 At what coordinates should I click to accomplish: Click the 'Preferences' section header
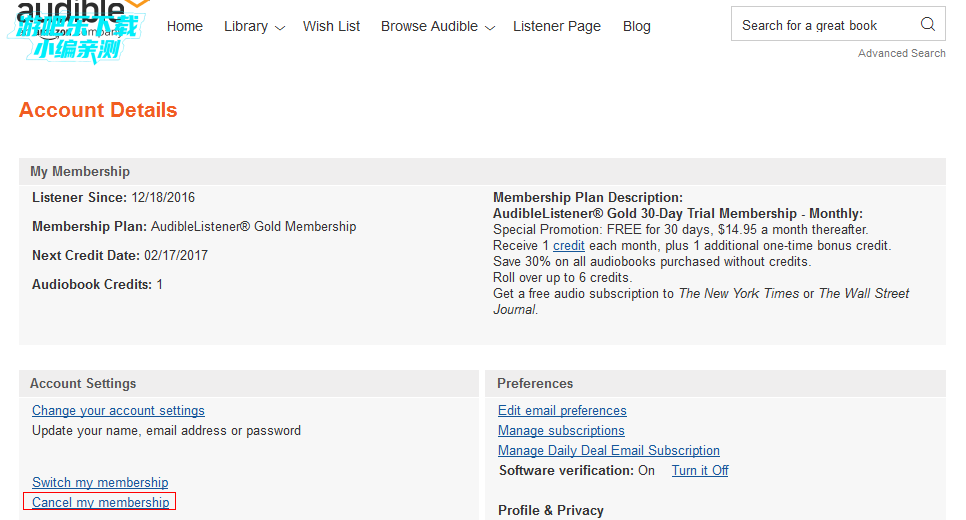pos(535,383)
